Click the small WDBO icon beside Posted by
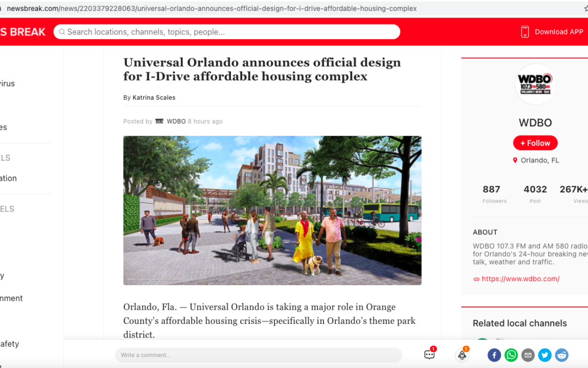The height and width of the screenshot is (368, 588). point(160,121)
